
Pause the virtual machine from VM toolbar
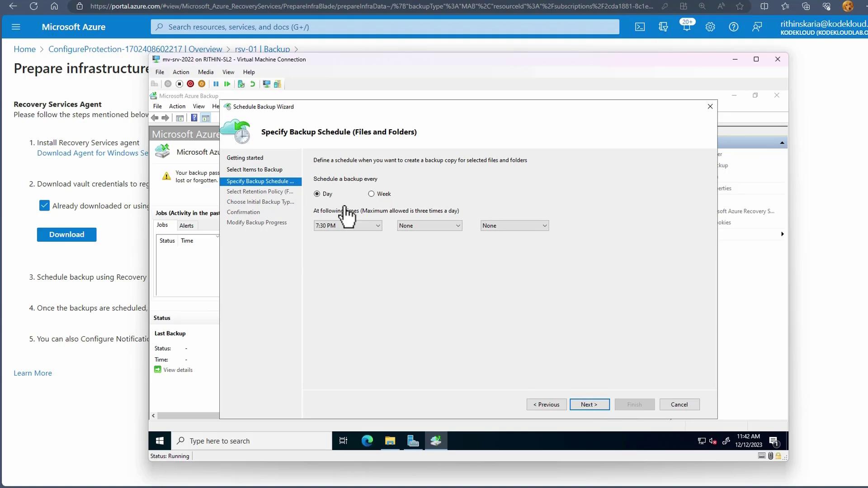click(x=216, y=84)
